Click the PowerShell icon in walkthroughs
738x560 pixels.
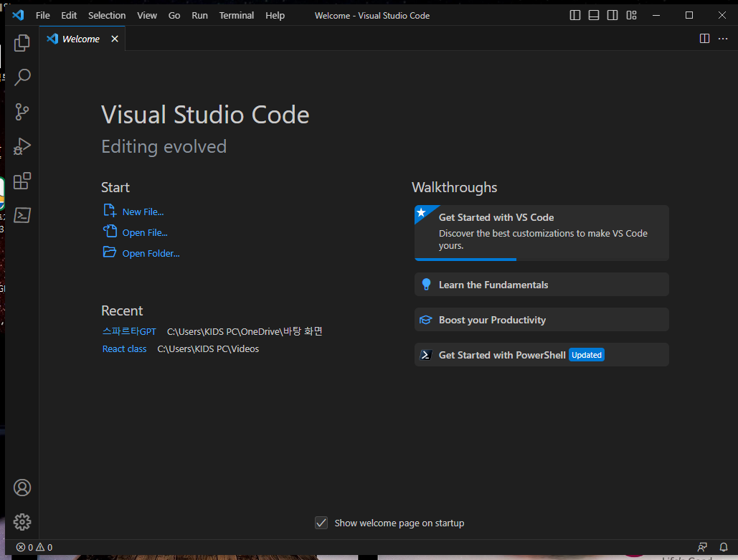(x=425, y=355)
